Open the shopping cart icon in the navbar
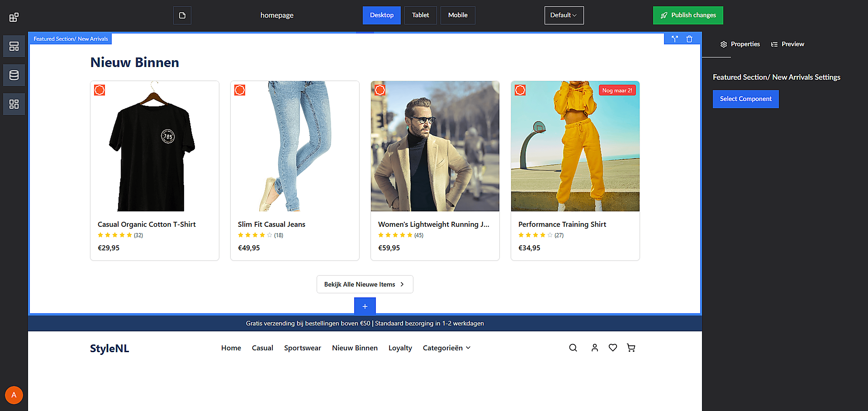Image resolution: width=868 pixels, height=411 pixels. (631, 348)
